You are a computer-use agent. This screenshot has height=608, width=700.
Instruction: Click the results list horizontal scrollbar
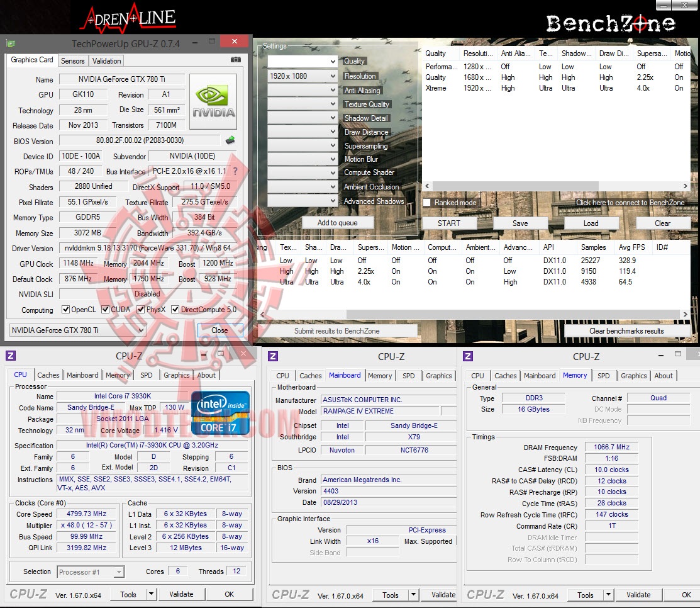(x=513, y=315)
